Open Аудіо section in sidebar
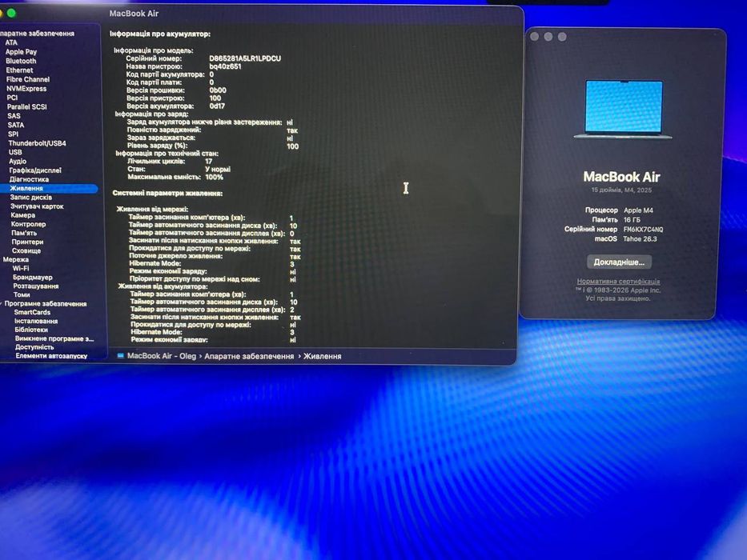 tap(18, 161)
